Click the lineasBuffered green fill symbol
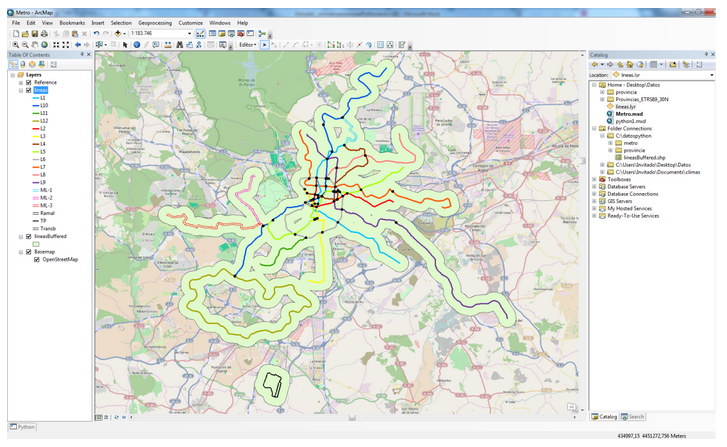 point(36,244)
